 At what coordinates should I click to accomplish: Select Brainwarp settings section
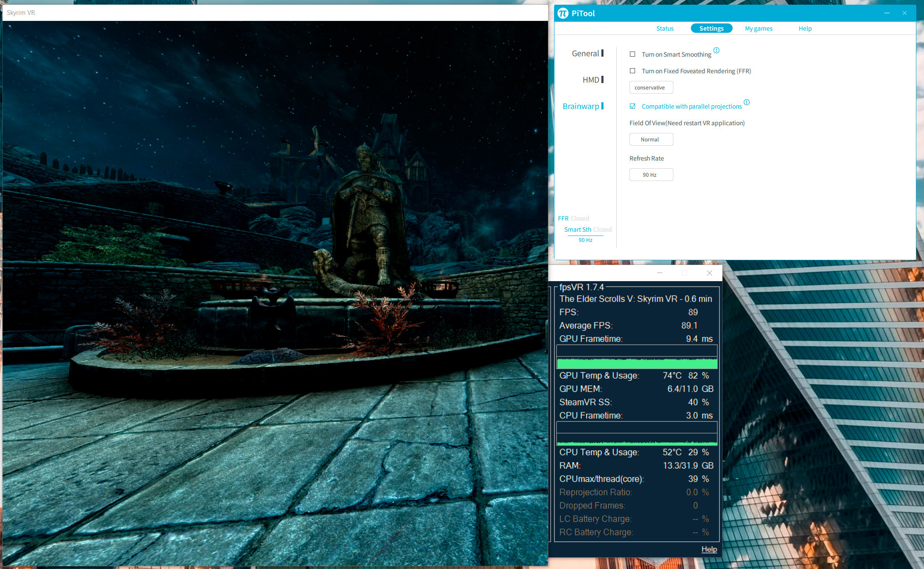click(x=583, y=106)
